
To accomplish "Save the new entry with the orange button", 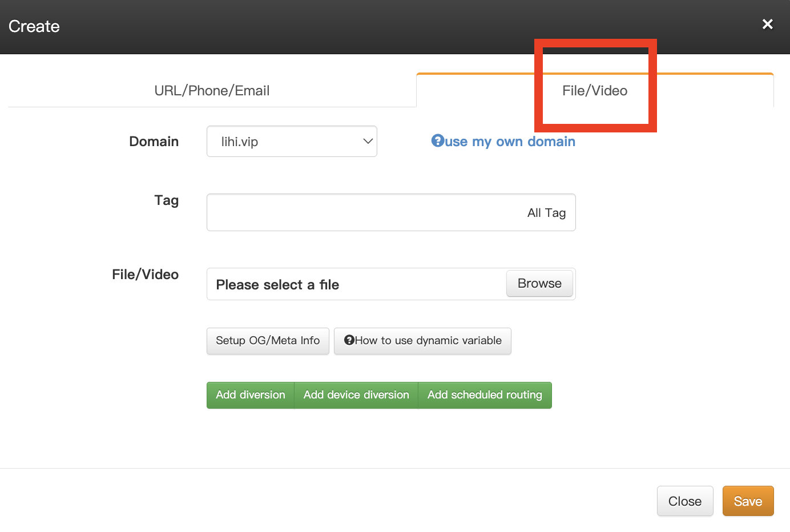I will tap(748, 501).
